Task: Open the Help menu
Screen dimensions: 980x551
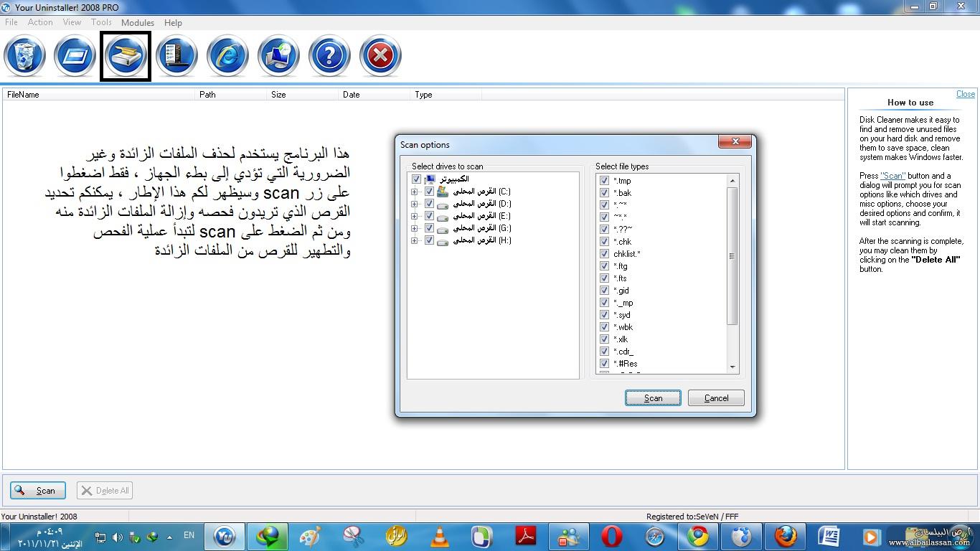Action: pos(173,22)
